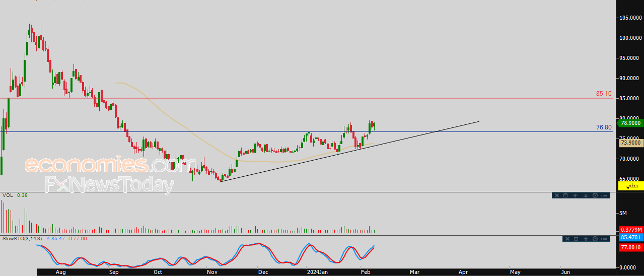The height and width of the screenshot is (276, 644).
Task: Move the SlowSTO panel up
Action: 586,239
